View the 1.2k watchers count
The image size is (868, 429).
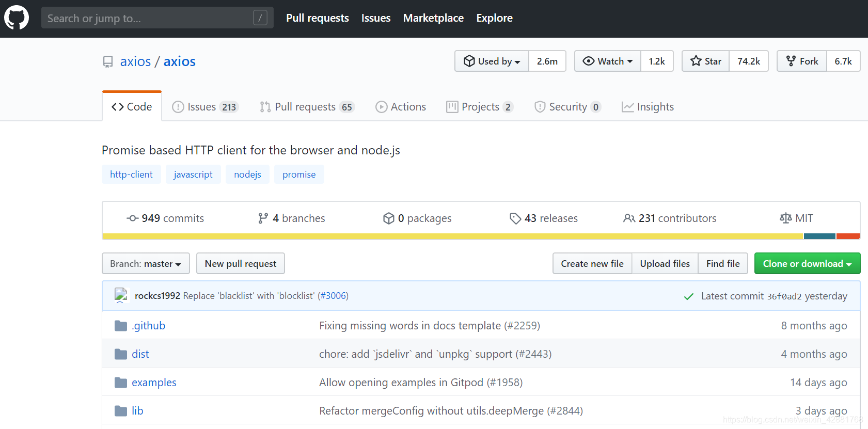pyautogui.click(x=657, y=61)
